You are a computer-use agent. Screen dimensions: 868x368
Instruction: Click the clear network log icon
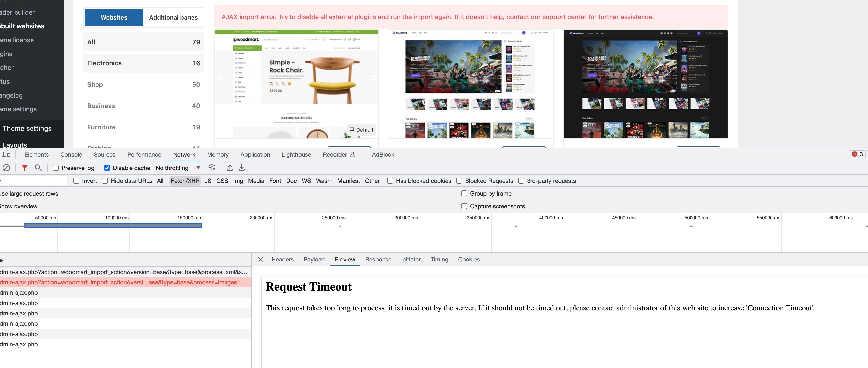click(6, 168)
